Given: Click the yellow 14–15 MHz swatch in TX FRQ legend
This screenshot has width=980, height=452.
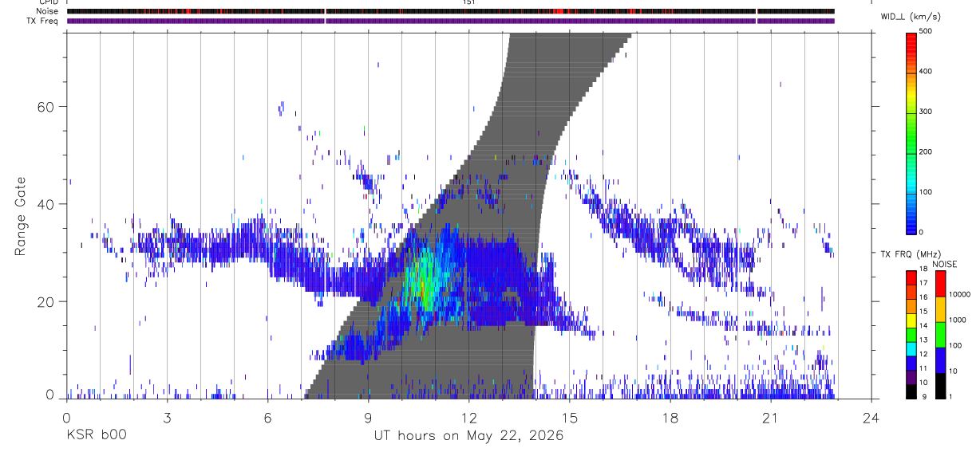Looking at the screenshot, I should click(911, 319).
